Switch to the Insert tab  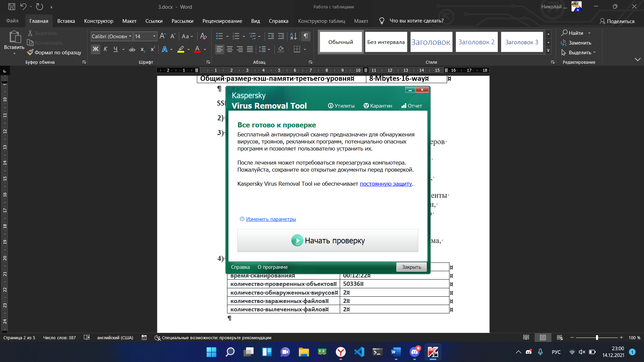[x=66, y=21]
